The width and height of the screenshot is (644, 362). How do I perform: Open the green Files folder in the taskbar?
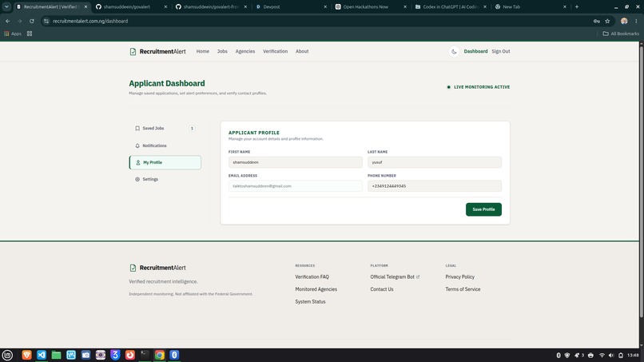click(56, 355)
